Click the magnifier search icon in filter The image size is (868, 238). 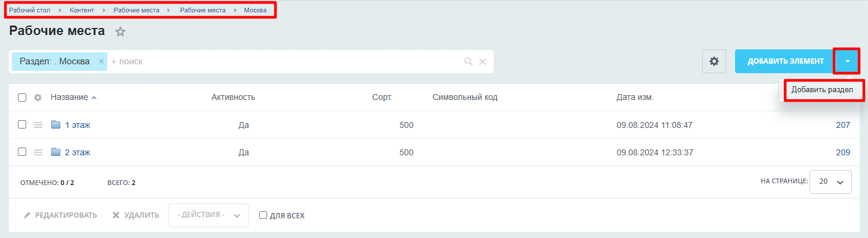(x=469, y=61)
